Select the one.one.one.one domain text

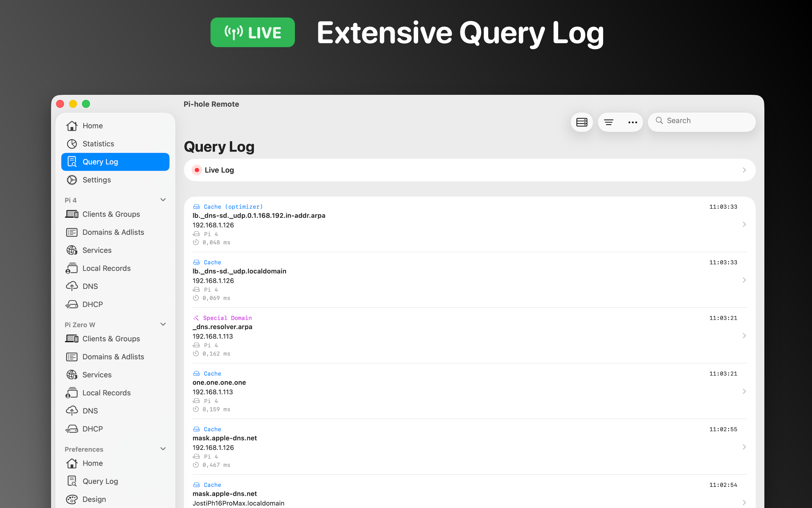click(x=219, y=382)
